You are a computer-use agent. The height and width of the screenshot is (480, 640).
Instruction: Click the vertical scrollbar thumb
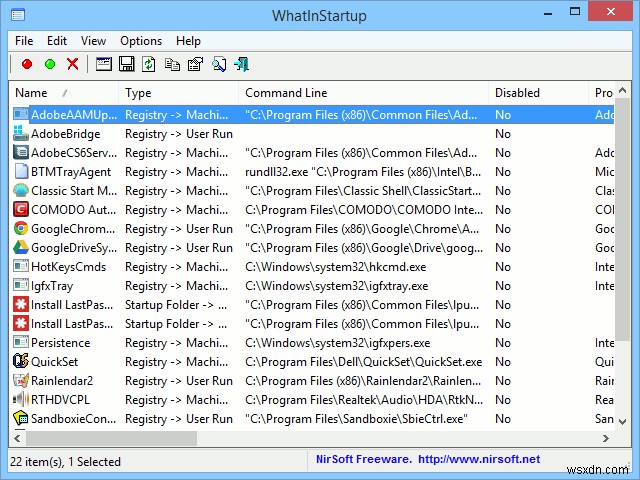coord(622,220)
